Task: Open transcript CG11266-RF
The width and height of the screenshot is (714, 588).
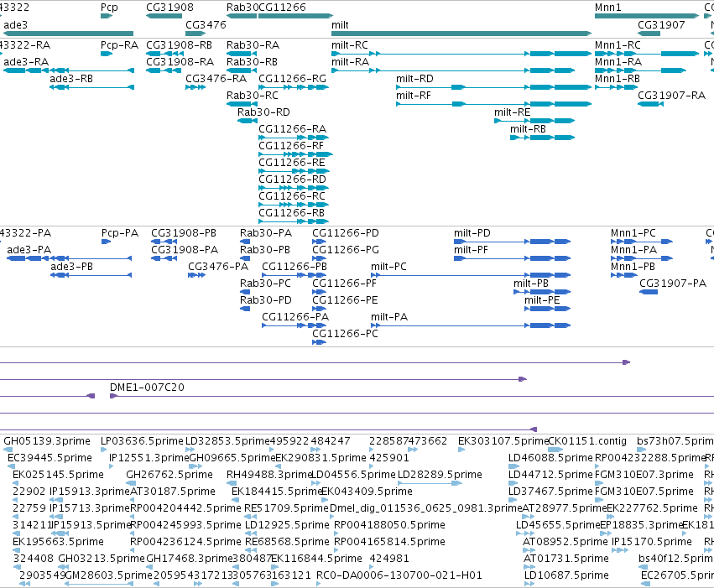Action: [291, 146]
